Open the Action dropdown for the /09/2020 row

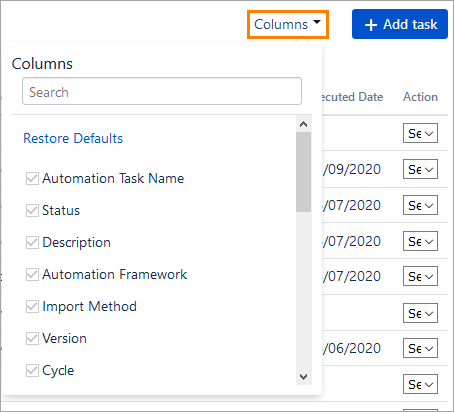pos(420,169)
